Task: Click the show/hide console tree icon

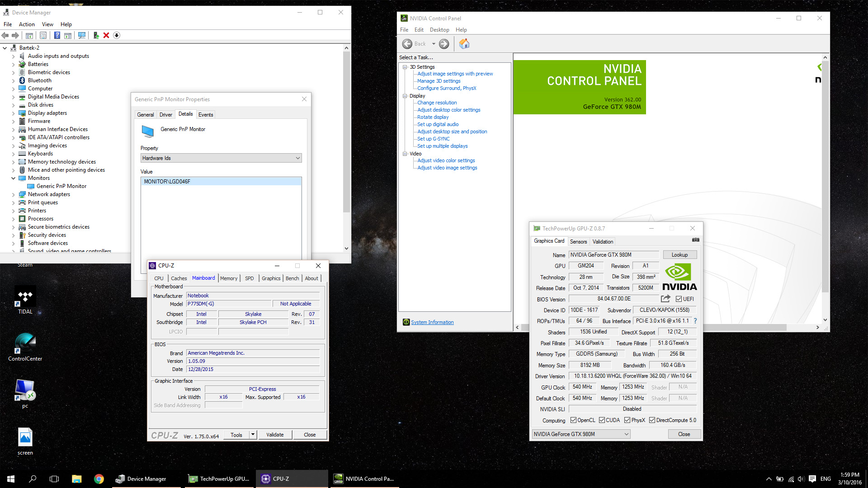Action: (29, 35)
